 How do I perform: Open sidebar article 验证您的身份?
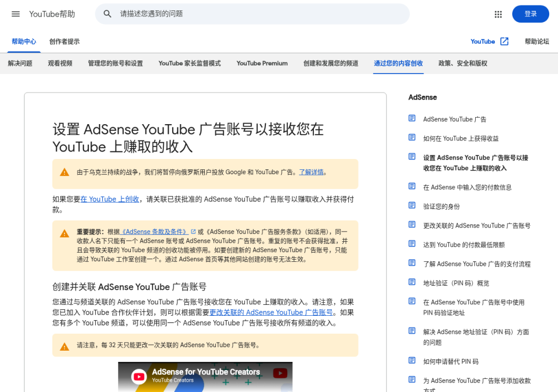coord(441,206)
